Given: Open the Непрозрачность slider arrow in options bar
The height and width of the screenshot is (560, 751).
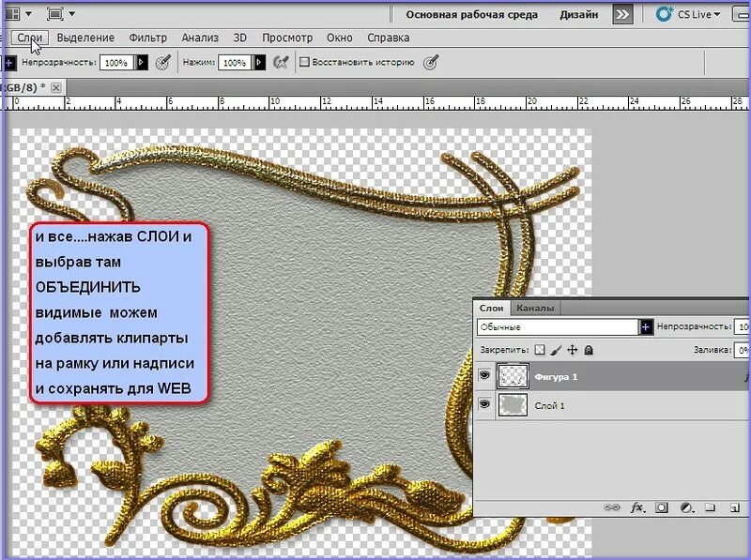Looking at the screenshot, I should tap(142, 62).
